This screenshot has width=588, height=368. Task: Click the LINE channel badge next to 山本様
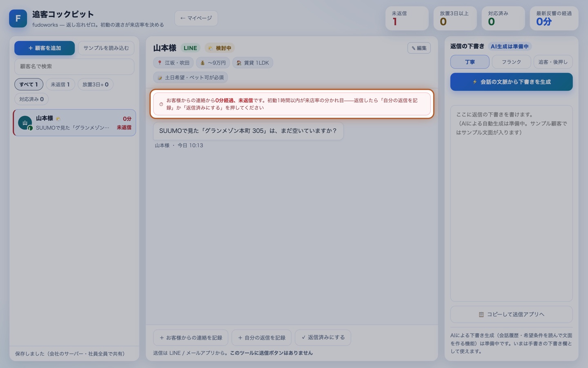(x=190, y=48)
